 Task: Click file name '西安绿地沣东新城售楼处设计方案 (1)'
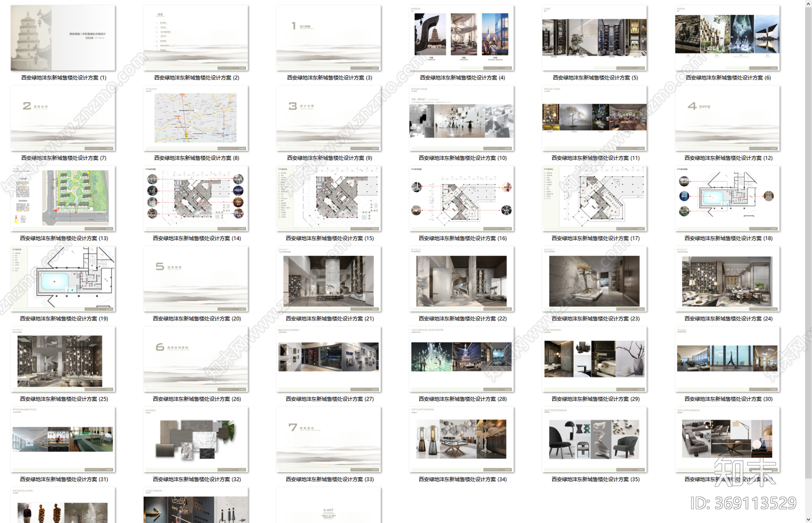[x=64, y=78]
